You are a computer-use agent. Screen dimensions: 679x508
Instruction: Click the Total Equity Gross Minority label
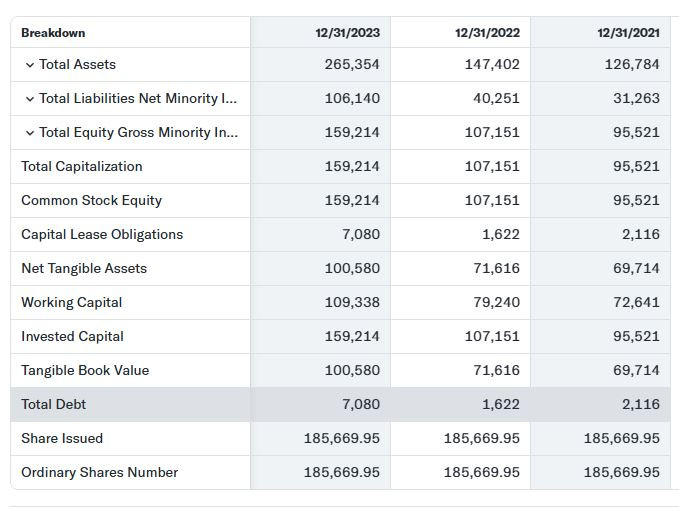click(x=139, y=133)
